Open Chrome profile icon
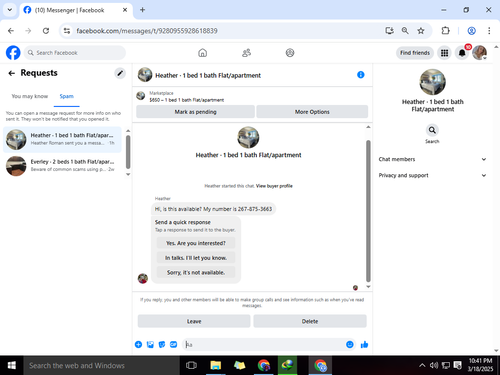The height and width of the screenshot is (375, 500). click(x=471, y=31)
